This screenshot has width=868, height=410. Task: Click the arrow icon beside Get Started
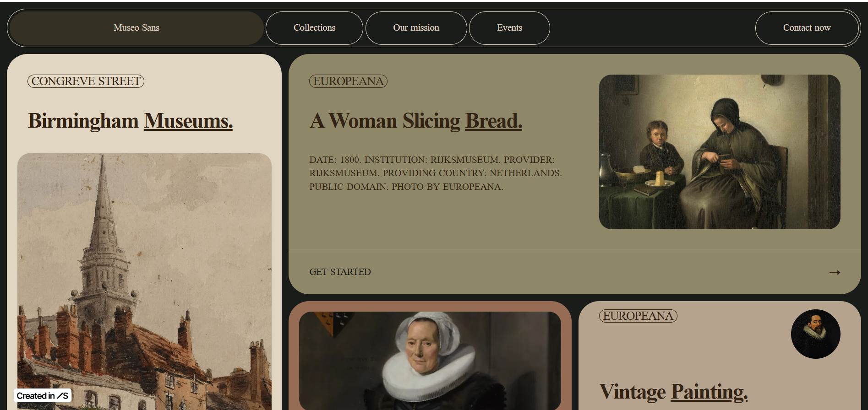click(x=835, y=272)
